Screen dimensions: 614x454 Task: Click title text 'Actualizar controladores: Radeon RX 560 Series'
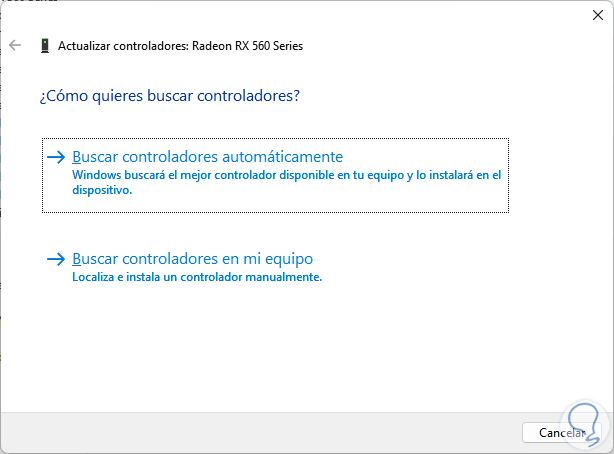181,46
